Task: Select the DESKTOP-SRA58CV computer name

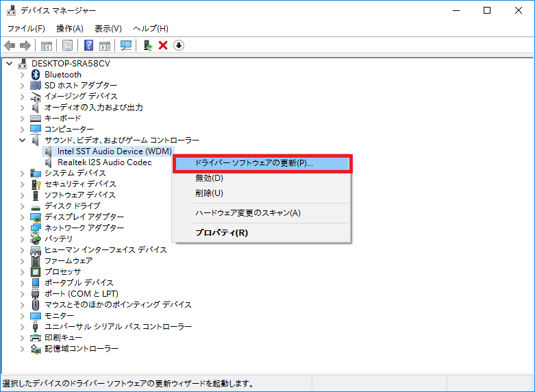Action: coord(71,64)
